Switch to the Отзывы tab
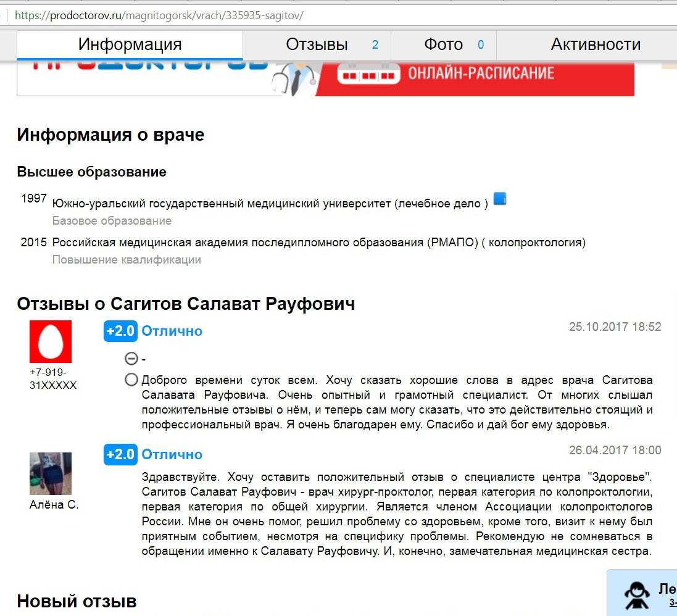 (317, 44)
